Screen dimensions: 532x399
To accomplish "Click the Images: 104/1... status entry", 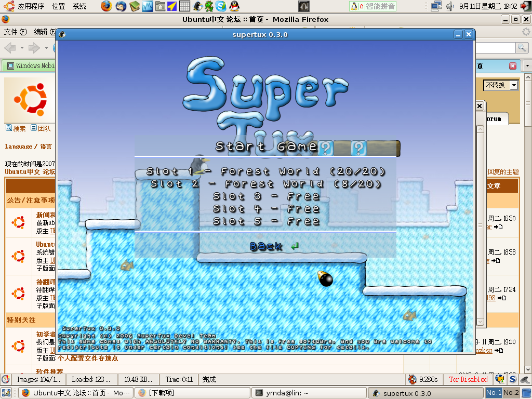I will [x=38, y=379].
